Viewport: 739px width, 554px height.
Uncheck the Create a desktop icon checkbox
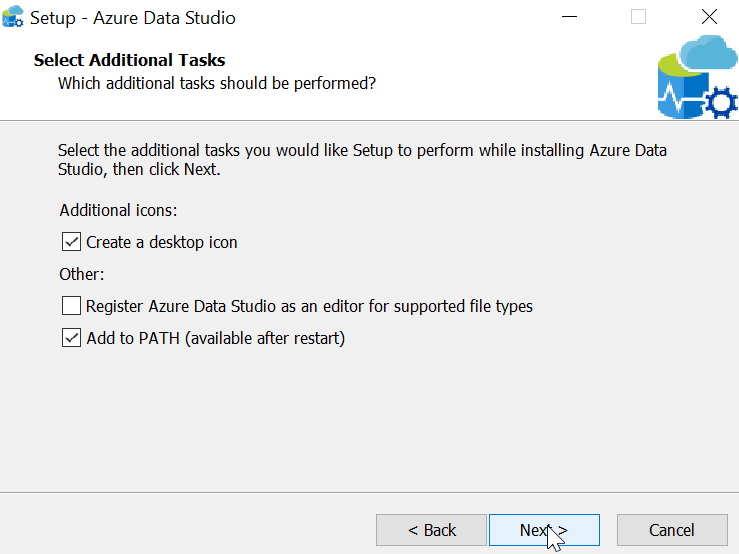coord(71,242)
